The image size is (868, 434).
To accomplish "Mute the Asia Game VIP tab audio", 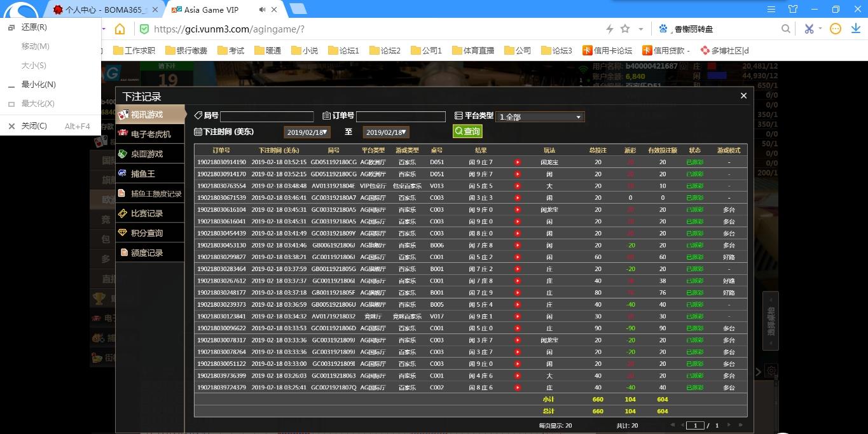I will [263, 10].
